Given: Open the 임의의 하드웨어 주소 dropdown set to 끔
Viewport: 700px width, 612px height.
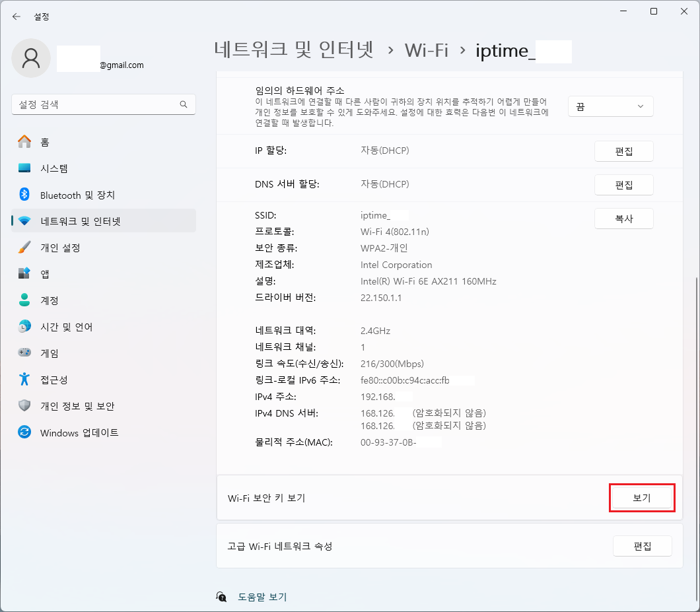Looking at the screenshot, I should pos(610,106).
